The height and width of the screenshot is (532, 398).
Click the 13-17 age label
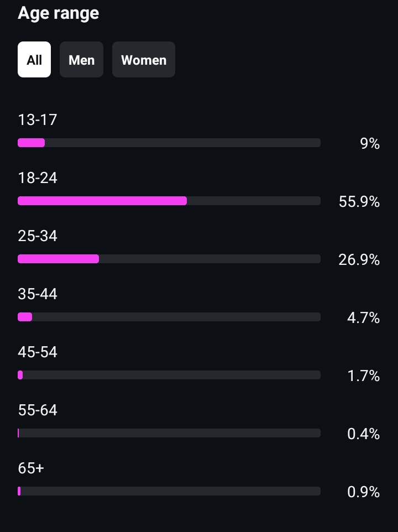[37, 120]
